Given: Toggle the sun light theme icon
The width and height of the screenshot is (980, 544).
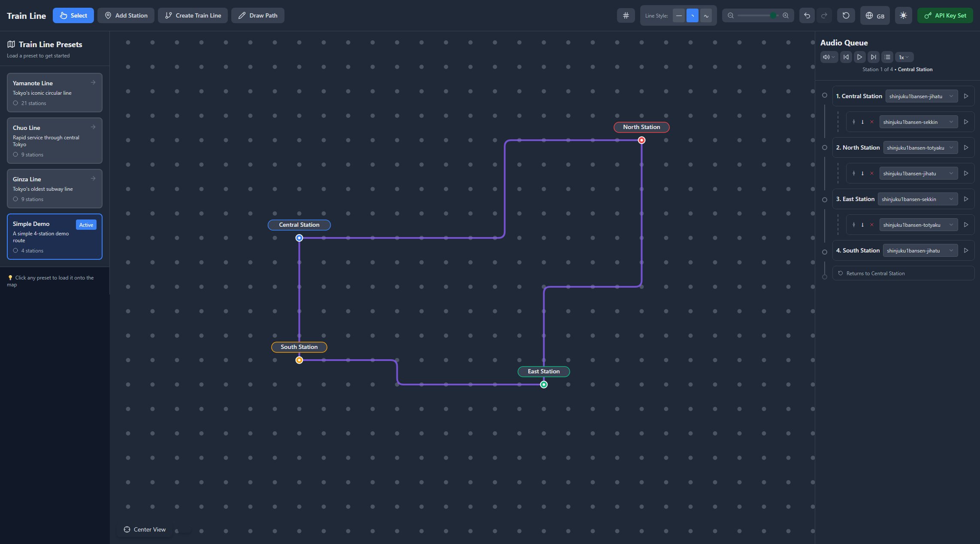Looking at the screenshot, I should pos(903,15).
